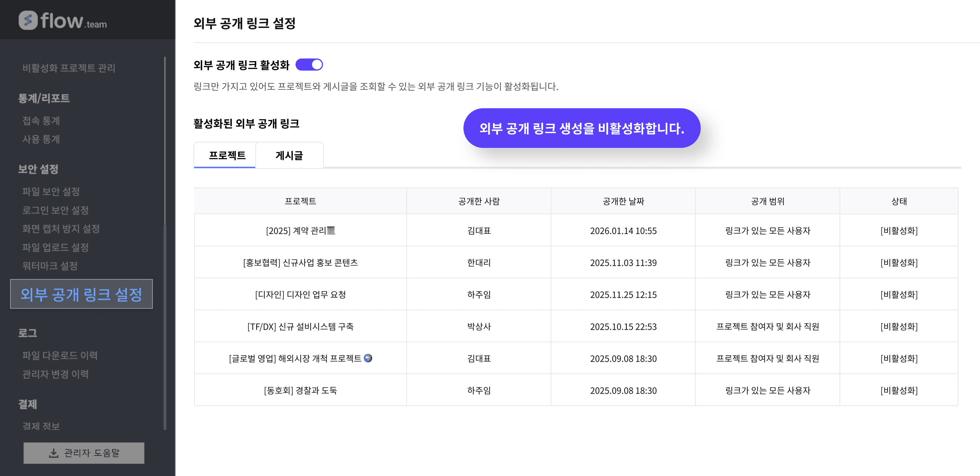Image resolution: width=980 pixels, height=476 pixels.
Task: Click the 관리자 도움말 button
Action: pyautogui.click(x=84, y=453)
